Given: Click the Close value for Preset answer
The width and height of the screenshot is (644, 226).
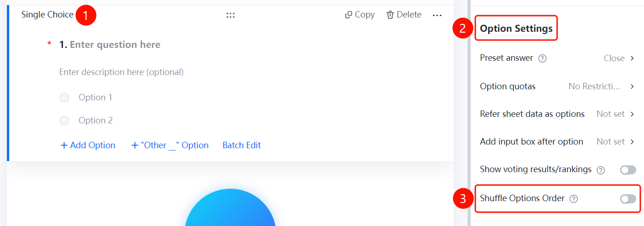Looking at the screenshot, I should click(614, 58).
